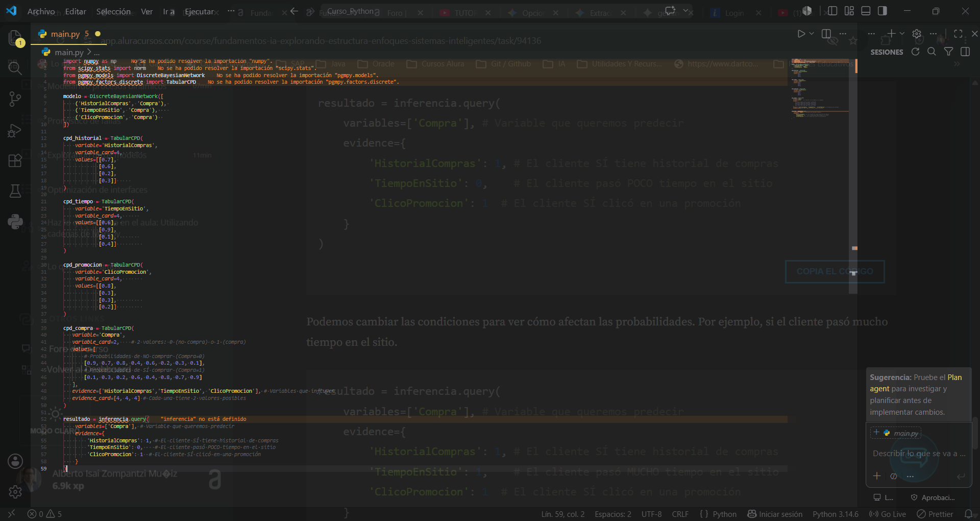Open the Explorer view in activity bar
This screenshot has width=980, height=521.
(x=15, y=37)
